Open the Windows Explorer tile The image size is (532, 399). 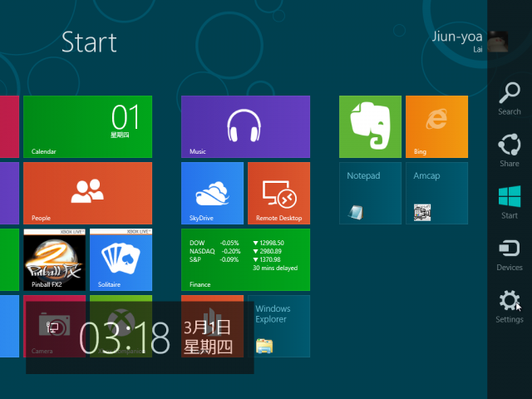[278, 326]
